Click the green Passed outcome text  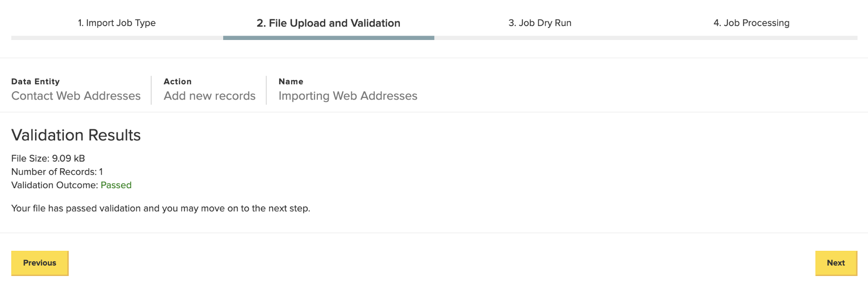[x=116, y=185]
